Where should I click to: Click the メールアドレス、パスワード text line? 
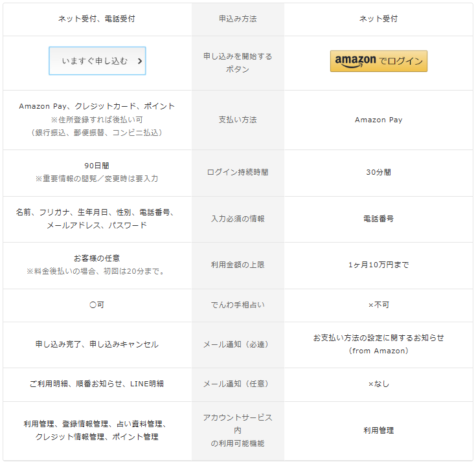96,225
